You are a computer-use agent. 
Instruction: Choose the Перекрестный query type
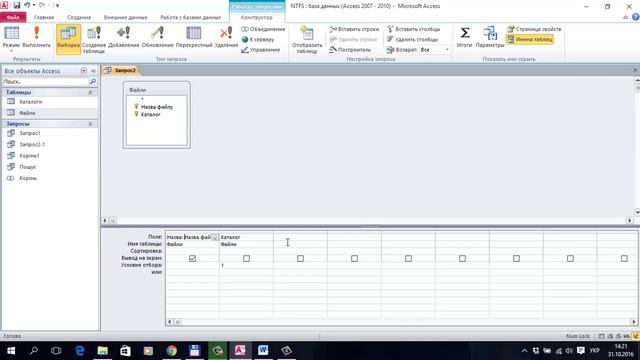click(194, 38)
